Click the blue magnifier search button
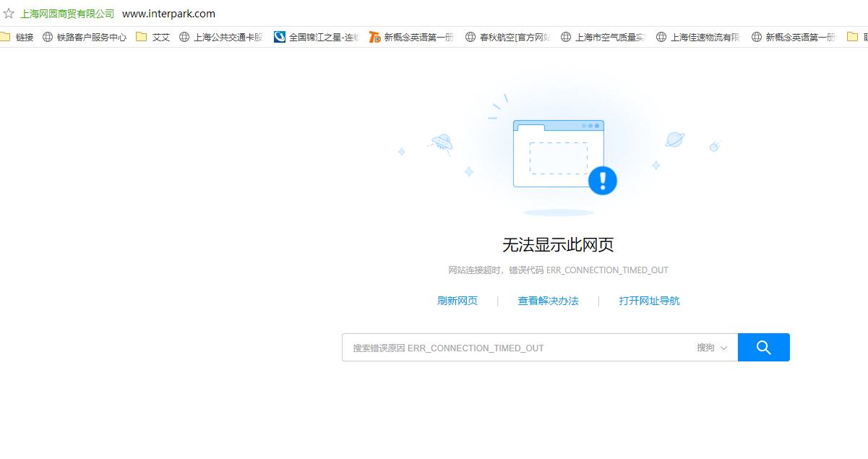868x459 pixels. [x=763, y=347]
